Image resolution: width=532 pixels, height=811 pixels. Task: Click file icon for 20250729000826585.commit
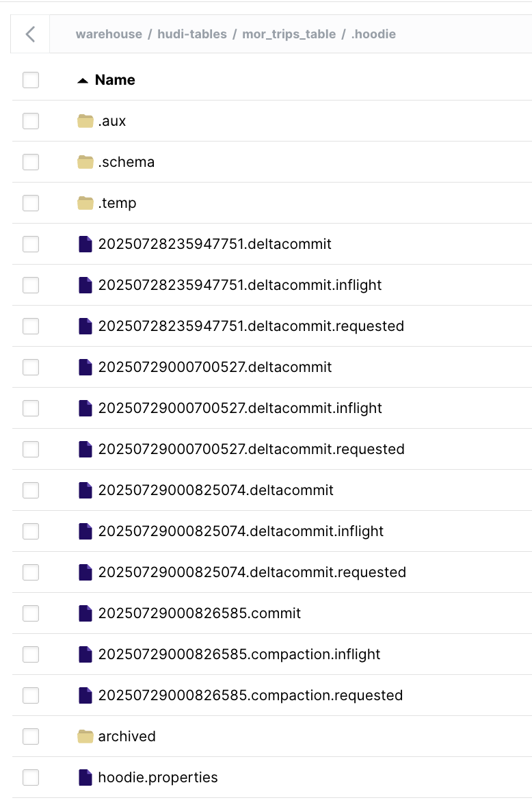pos(85,613)
